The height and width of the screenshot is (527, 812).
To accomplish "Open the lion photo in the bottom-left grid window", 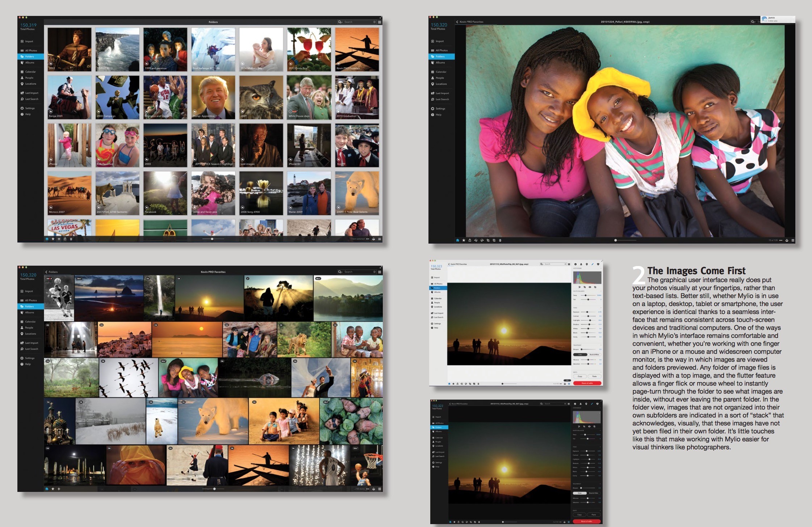I will [x=304, y=340].
